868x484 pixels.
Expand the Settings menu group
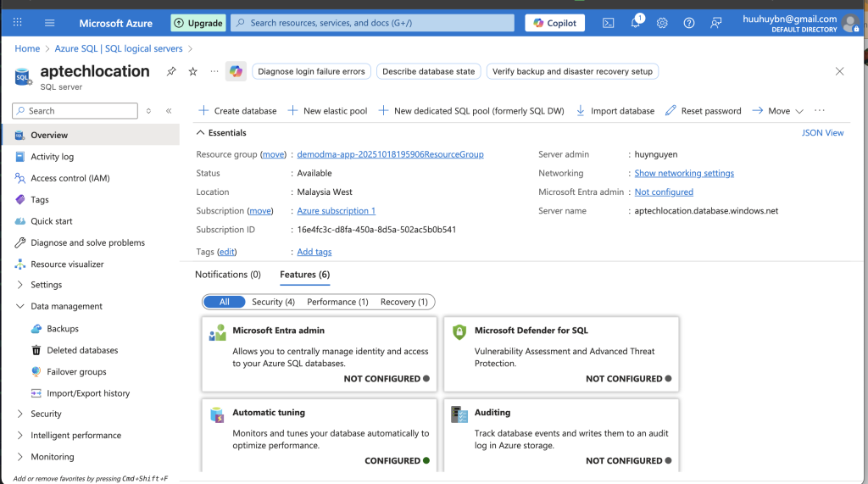tap(46, 285)
